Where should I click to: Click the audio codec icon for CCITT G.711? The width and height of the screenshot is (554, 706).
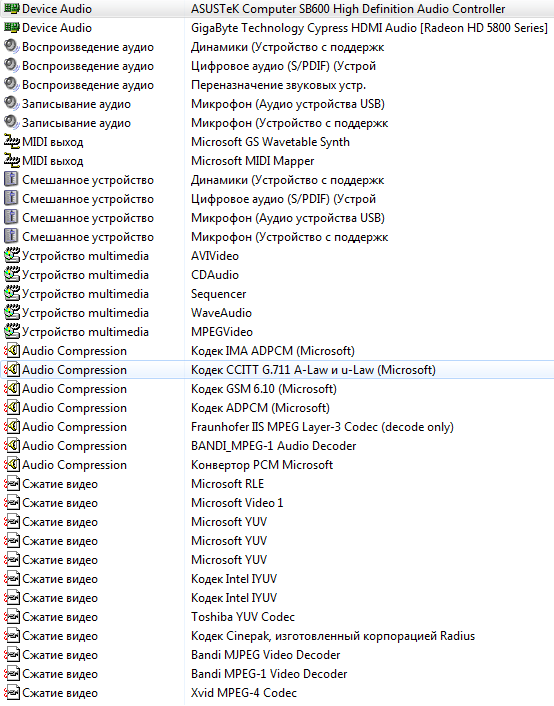[x=12, y=369]
